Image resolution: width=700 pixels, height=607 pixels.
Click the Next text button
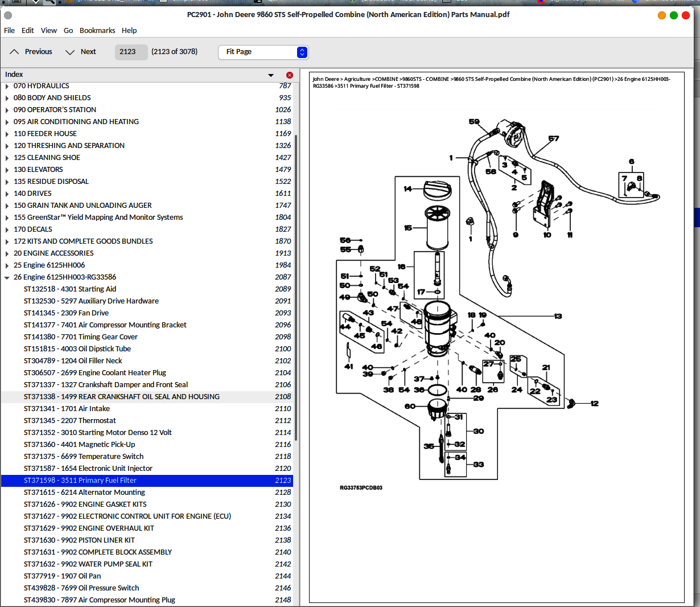(x=88, y=52)
